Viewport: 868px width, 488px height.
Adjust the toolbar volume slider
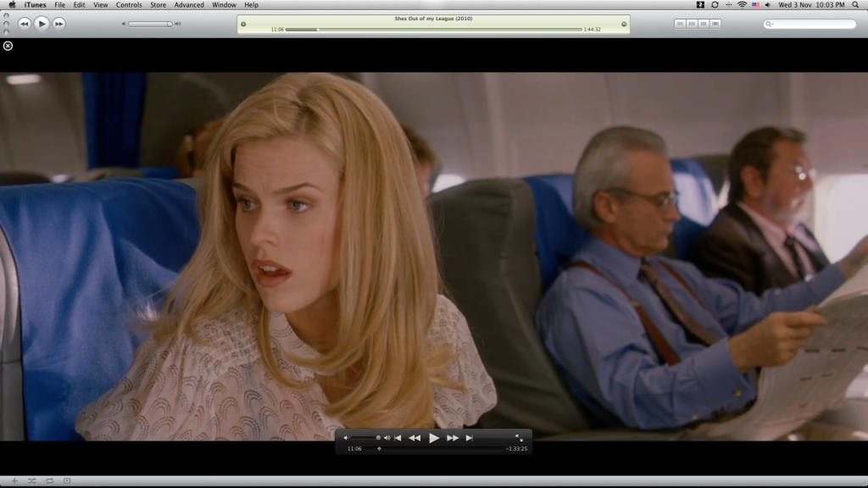[x=150, y=24]
